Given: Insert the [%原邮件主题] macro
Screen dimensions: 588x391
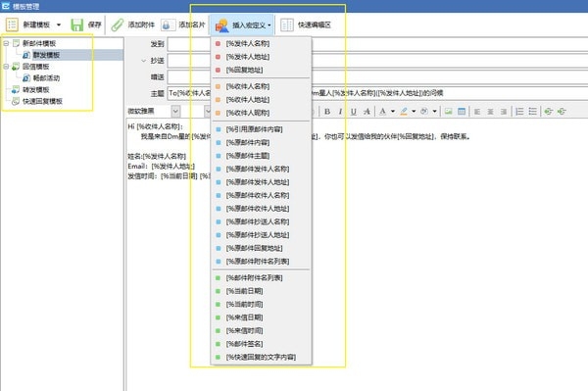Looking at the screenshot, I should [262, 156].
